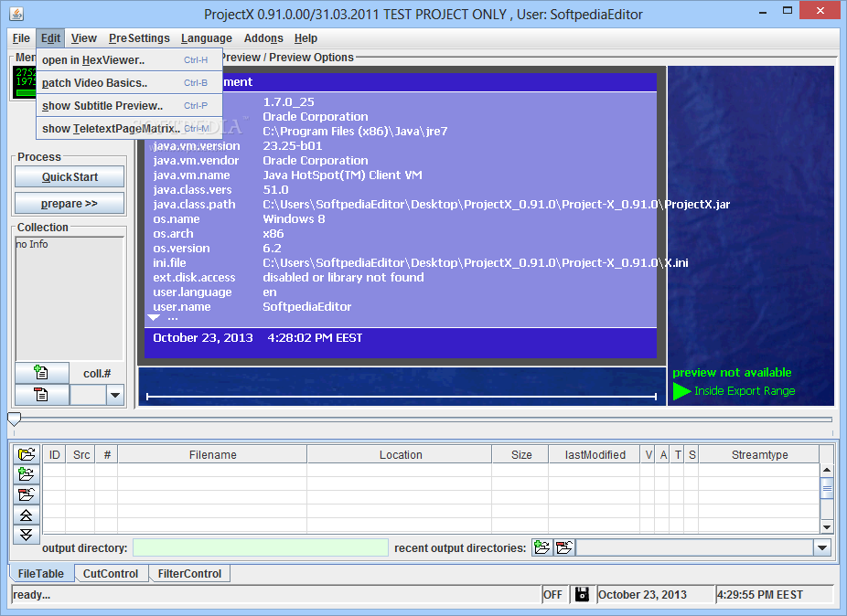Click 'SoftpediaEditor' user.name value
The height and width of the screenshot is (616, 847).
click(306, 306)
